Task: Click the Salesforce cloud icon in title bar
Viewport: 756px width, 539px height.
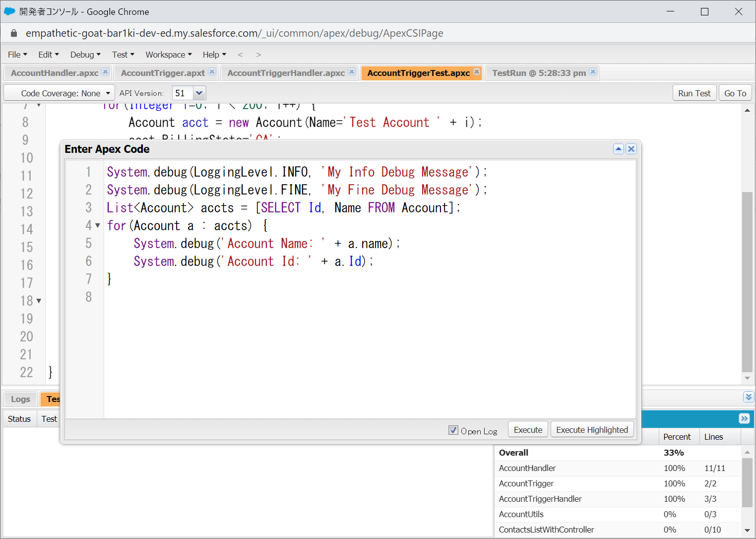Action: [x=9, y=11]
